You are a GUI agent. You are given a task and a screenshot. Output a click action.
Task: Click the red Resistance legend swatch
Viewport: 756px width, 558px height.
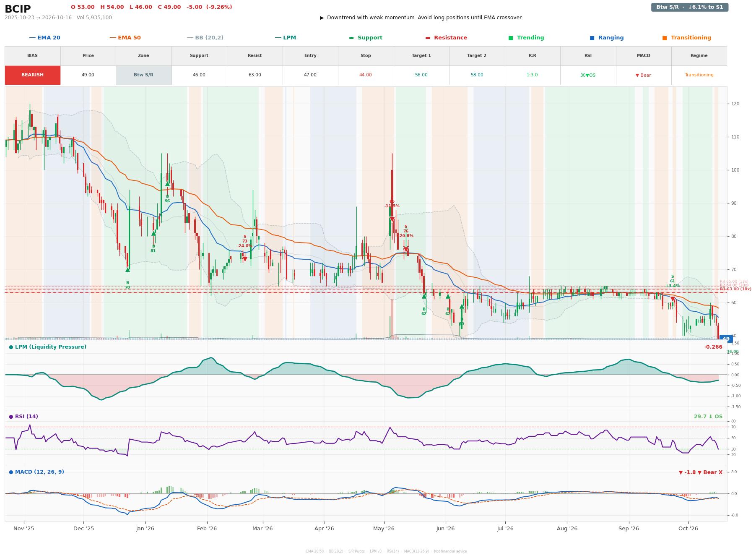428,38
